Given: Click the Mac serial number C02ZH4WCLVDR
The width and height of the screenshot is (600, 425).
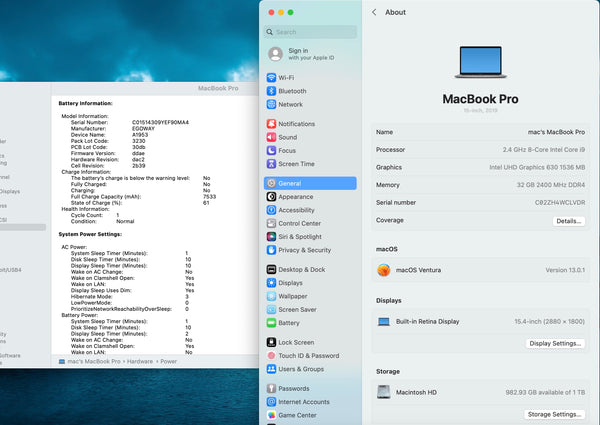Looking at the screenshot, I should pyautogui.click(x=560, y=203).
